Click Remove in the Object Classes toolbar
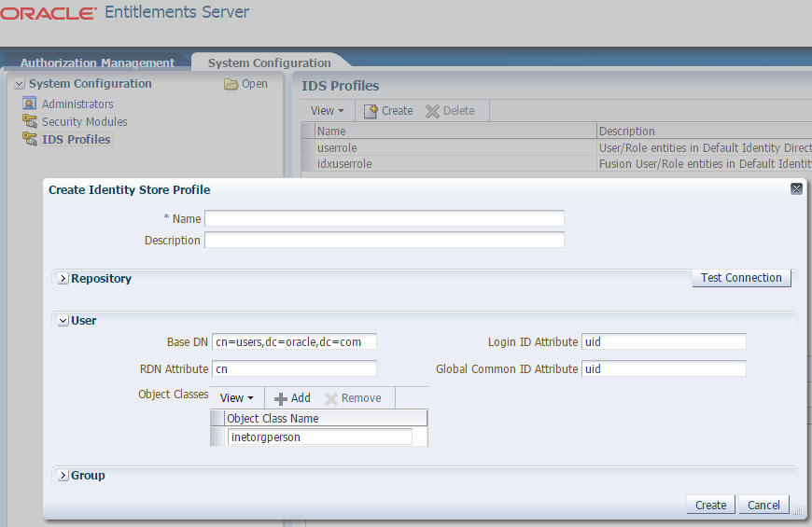Viewport: 812px width, 527px height. click(x=361, y=398)
